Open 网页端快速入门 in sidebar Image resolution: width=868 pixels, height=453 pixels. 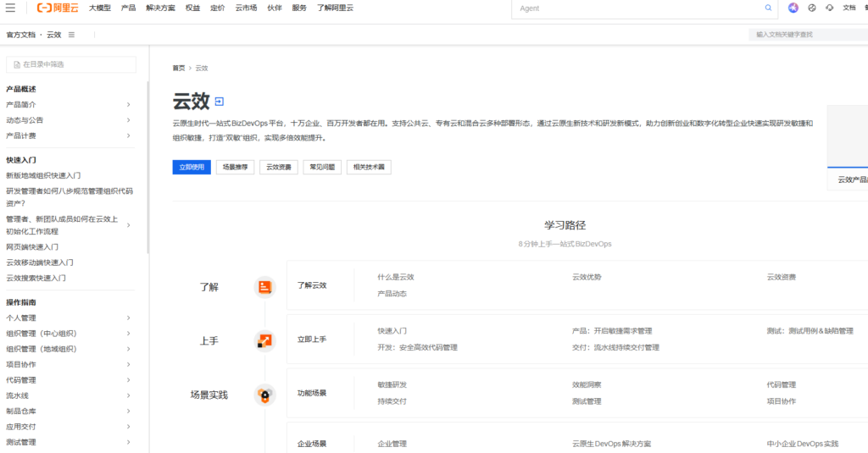coord(32,246)
